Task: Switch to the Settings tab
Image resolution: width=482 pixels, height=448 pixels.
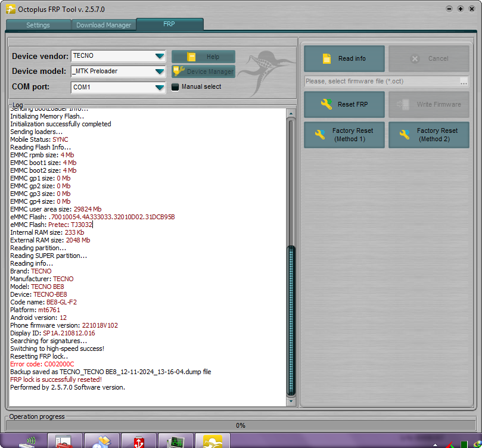Action: pyautogui.click(x=38, y=25)
